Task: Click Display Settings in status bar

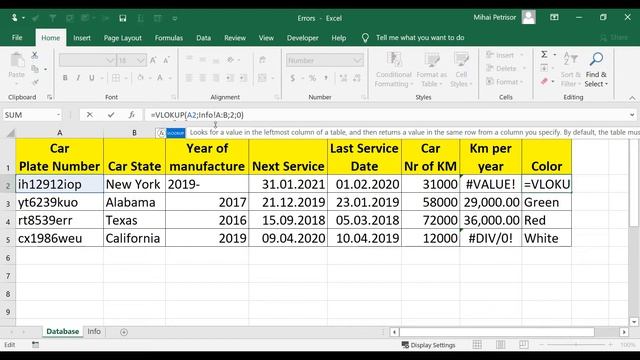Action: 428,345
